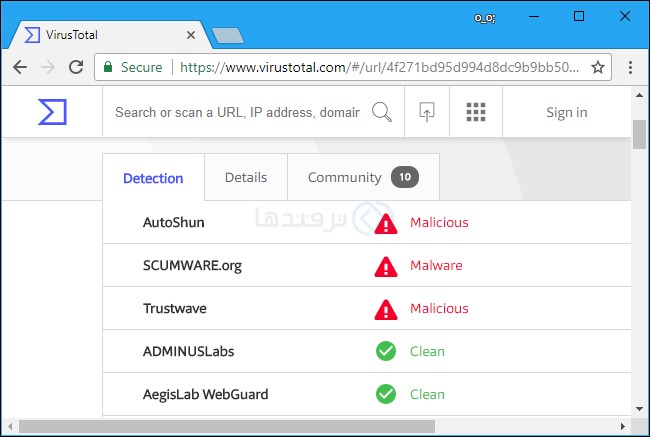Bookmark this page with the star icon
The image size is (650, 437).
pyautogui.click(x=598, y=67)
